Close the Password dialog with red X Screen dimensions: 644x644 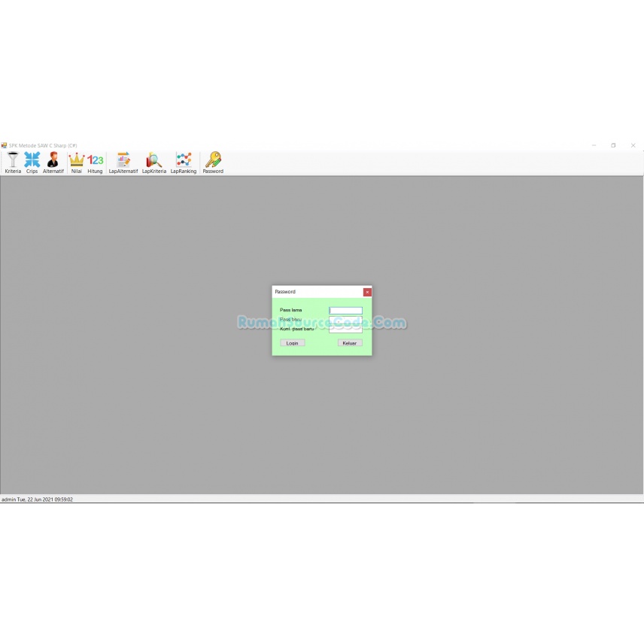coord(367,292)
